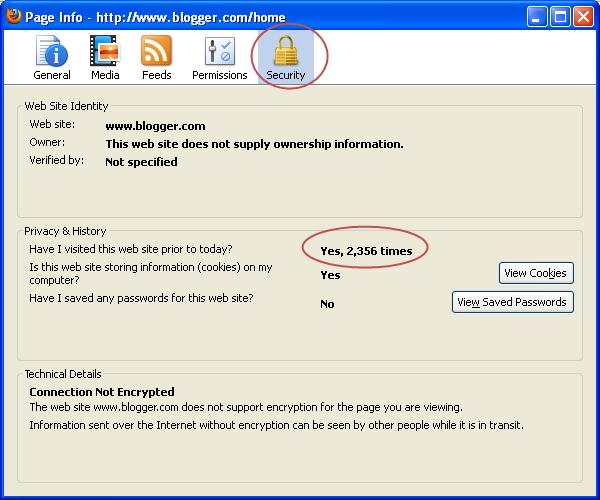Click the 'Verified by:' label
The width and height of the screenshot is (600, 500).
[57, 160]
